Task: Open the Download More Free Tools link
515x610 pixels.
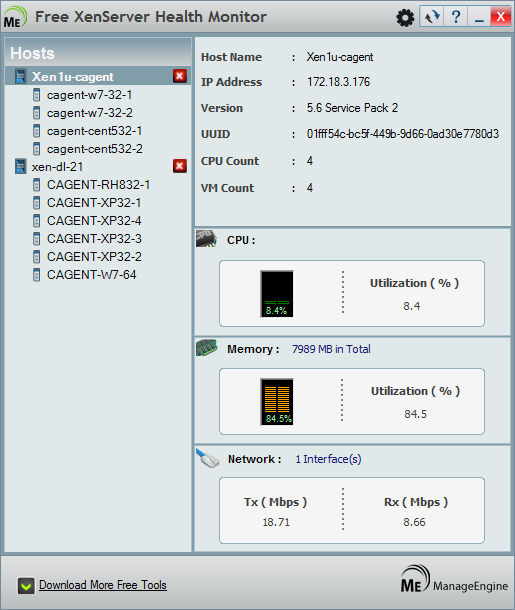Action: click(x=103, y=585)
